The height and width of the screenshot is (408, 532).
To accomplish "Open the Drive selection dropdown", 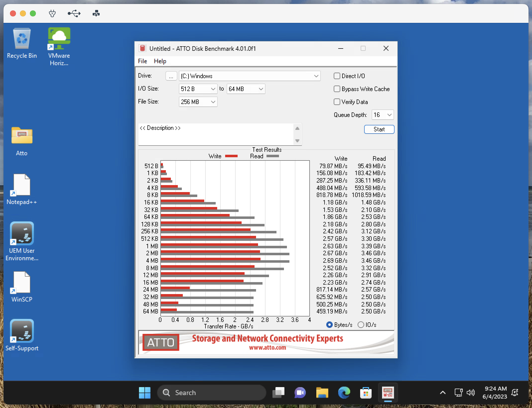I will point(316,76).
